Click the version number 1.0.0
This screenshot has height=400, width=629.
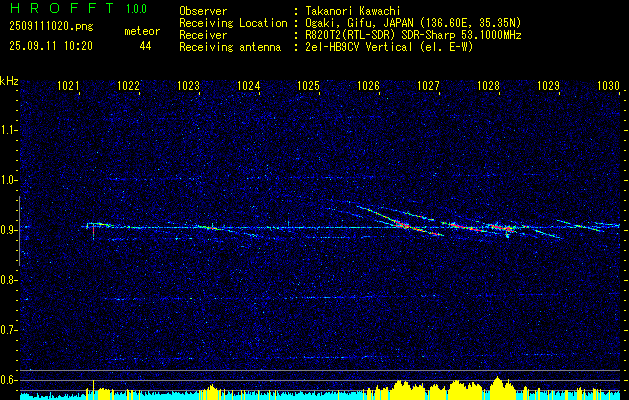(136, 9)
